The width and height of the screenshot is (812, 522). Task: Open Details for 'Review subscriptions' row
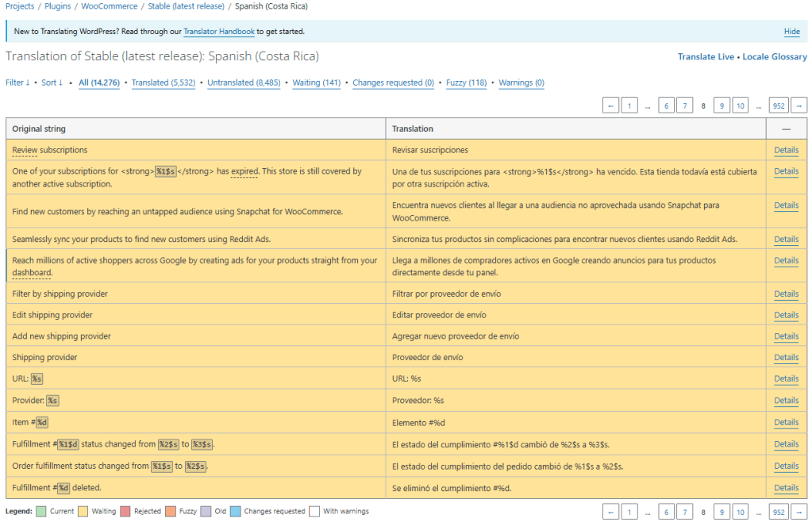tap(786, 150)
